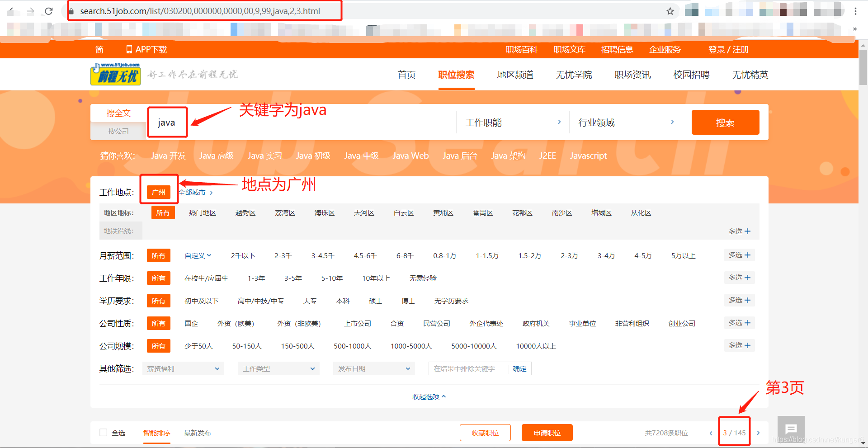This screenshot has height=448, width=868.
Task: Click the plus icon for 学历要求 多选
Action: pos(747,300)
